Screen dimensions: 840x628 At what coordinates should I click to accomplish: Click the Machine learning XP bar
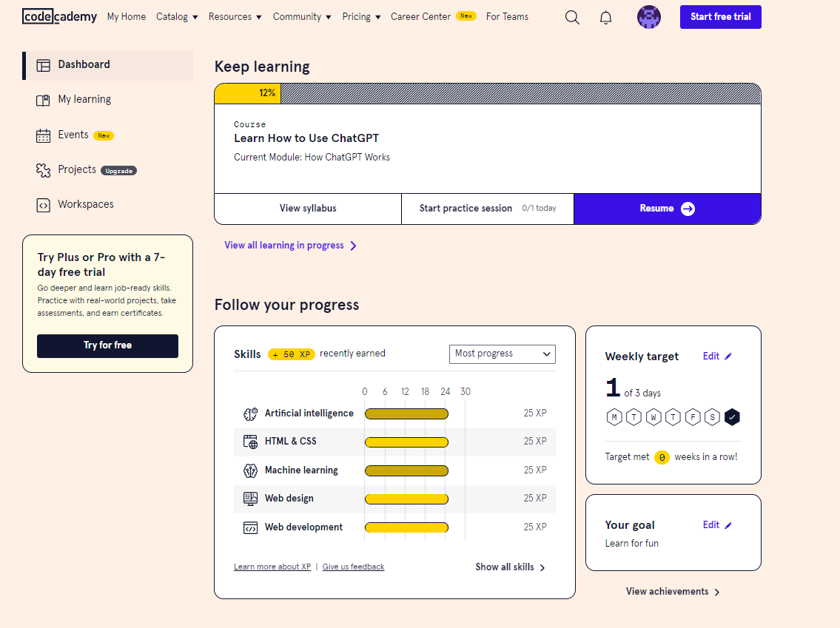click(x=406, y=470)
